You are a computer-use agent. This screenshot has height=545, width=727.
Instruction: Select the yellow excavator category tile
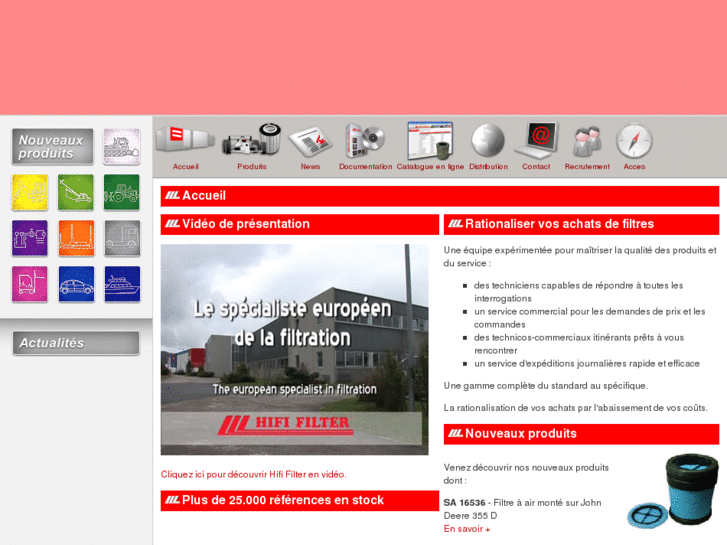tap(30, 192)
